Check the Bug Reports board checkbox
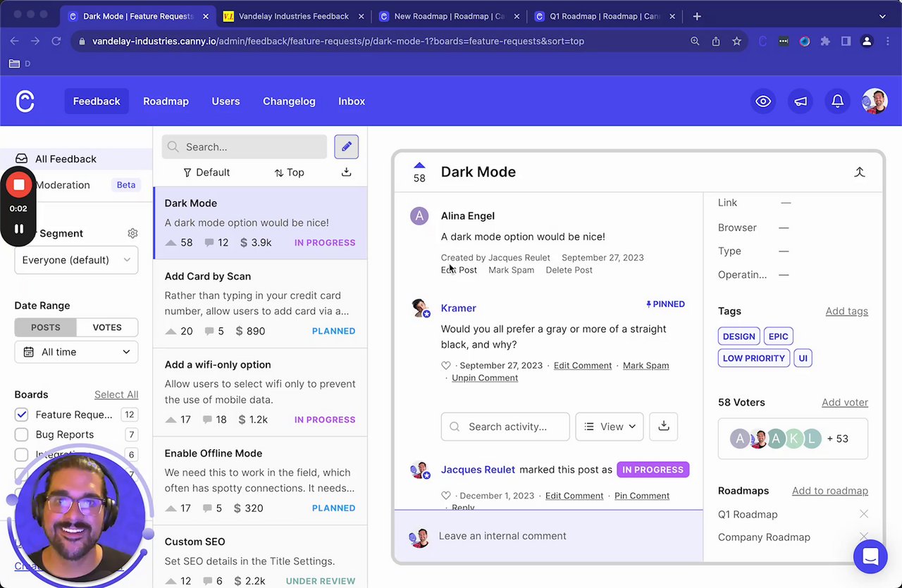 pyautogui.click(x=22, y=434)
